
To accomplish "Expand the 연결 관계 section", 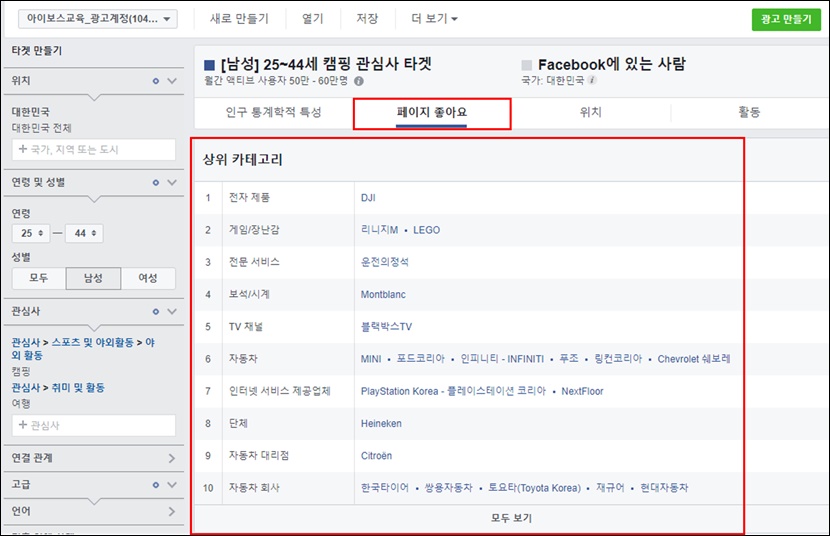I will click(172, 458).
